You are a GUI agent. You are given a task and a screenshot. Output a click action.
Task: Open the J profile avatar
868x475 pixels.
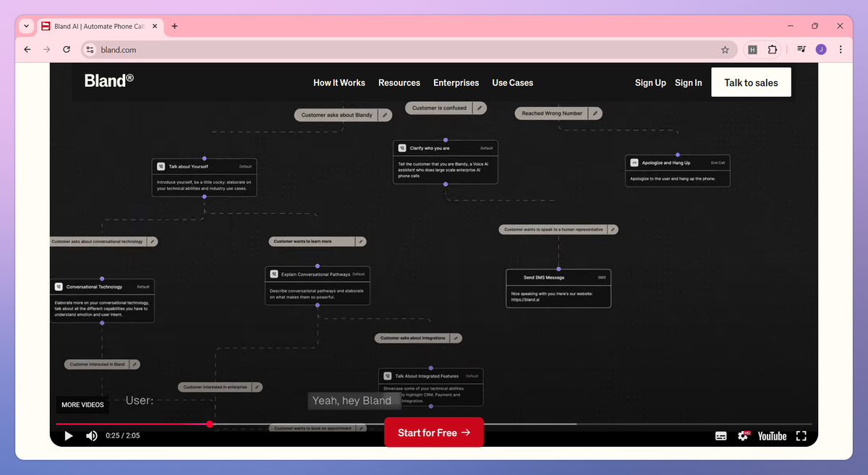coord(821,50)
